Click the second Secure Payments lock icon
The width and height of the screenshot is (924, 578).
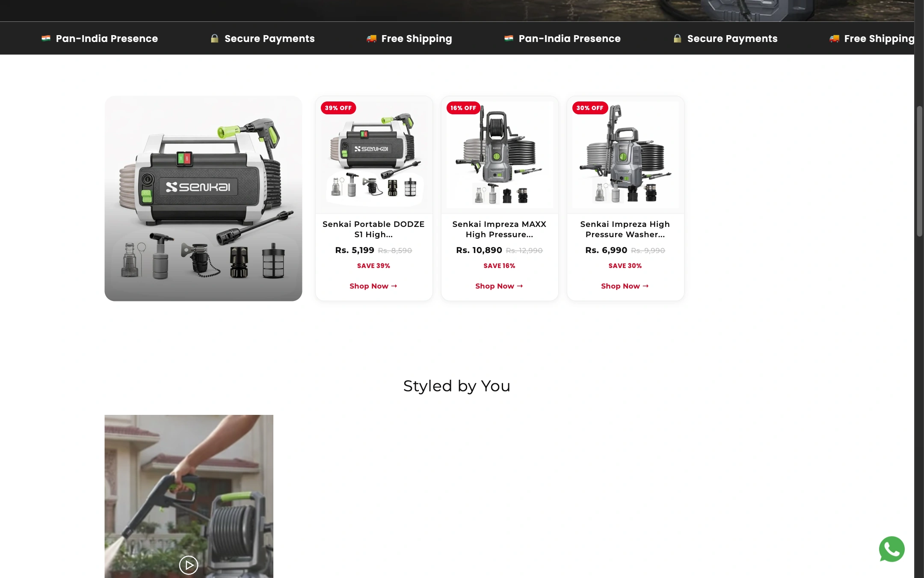click(x=678, y=39)
